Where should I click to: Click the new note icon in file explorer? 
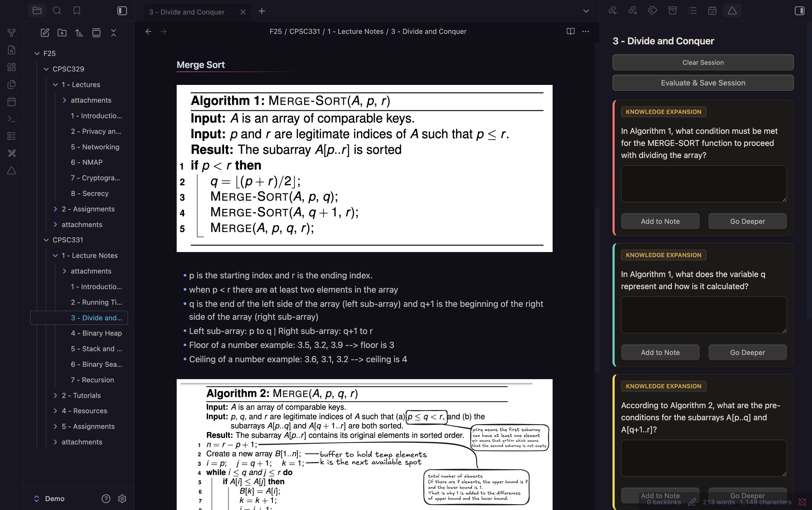point(45,33)
